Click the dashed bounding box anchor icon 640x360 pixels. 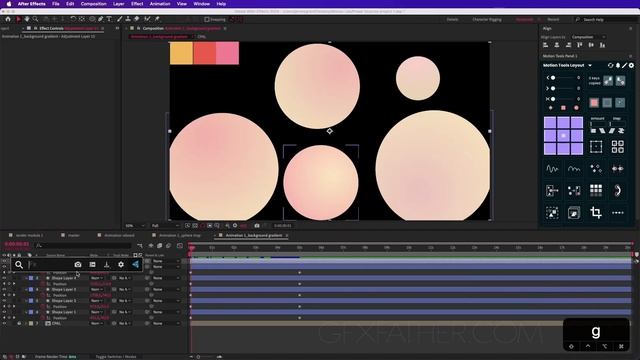(596, 147)
